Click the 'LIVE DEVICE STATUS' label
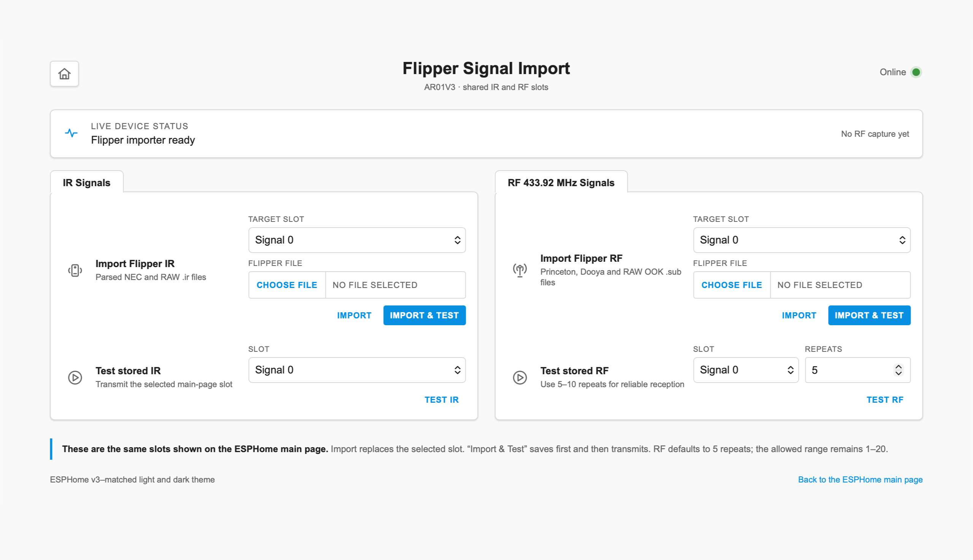 [x=139, y=126]
